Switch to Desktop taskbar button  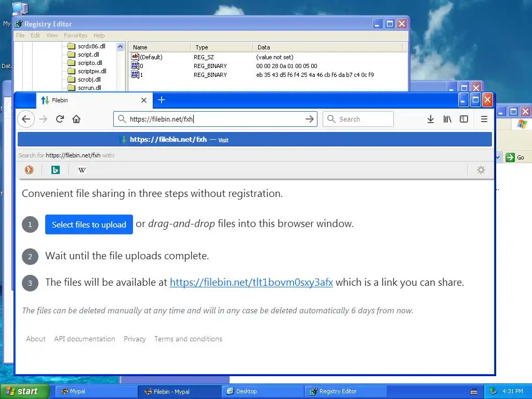262,391
